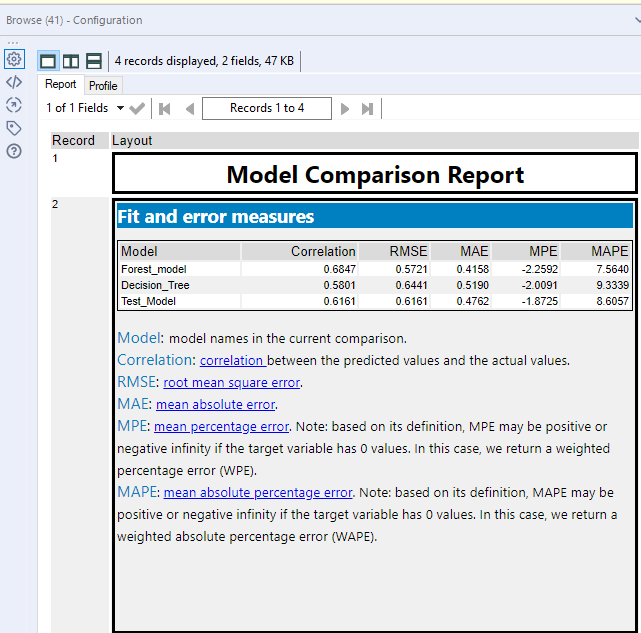Go to the last record page
The image size is (641, 633).
click(368, 109)
